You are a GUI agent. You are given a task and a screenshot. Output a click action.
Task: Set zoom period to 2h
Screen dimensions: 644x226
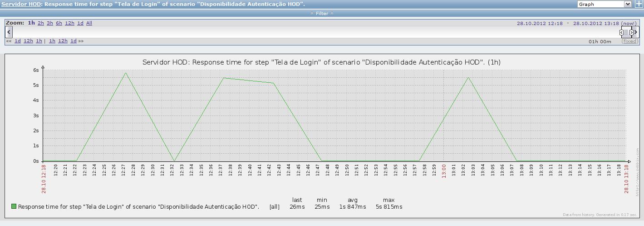41,23
